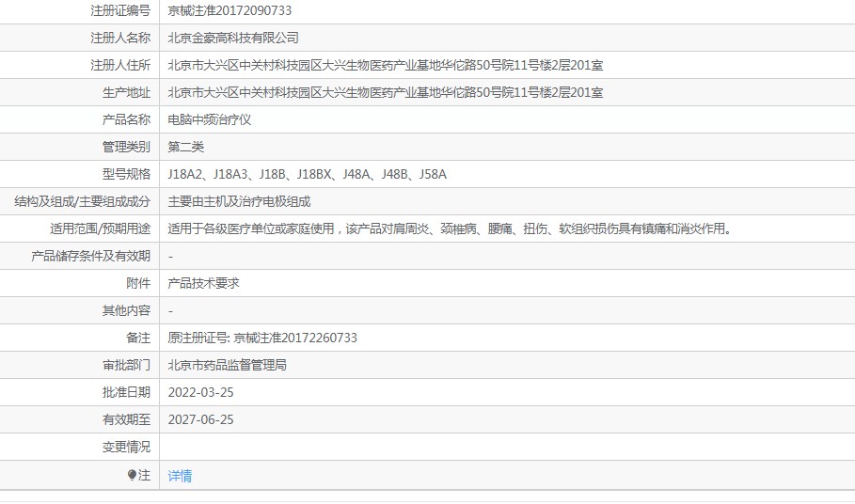Screen dimensions: 855x504
Task: Click the 主要由主机及治疗电极组成 text
Action: pos(239,201)
